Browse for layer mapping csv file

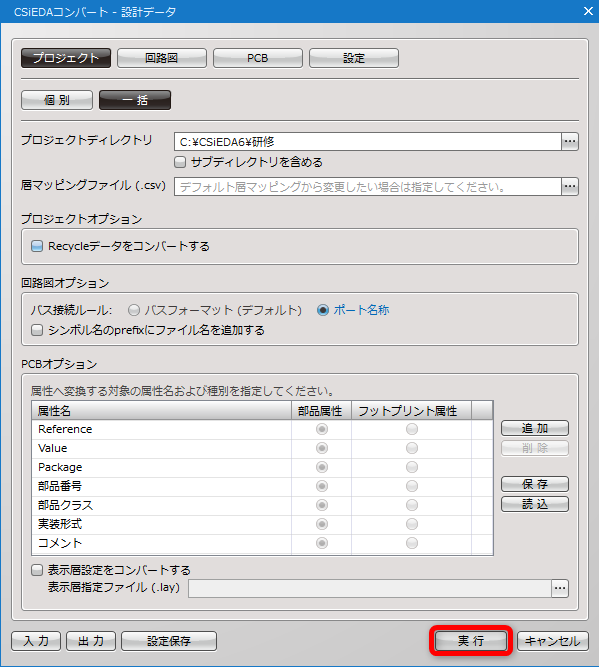click(x=570, y=186)
